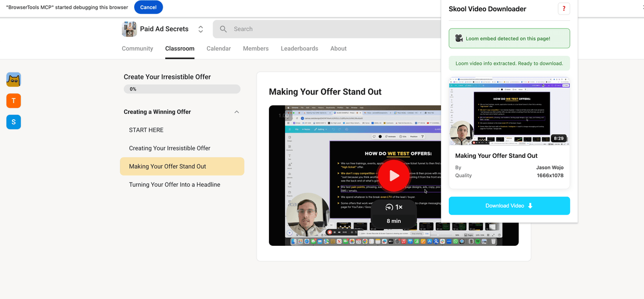The image size is (644, 299).
Task: Go to the Calendar tab
Action: coord(219,48)
